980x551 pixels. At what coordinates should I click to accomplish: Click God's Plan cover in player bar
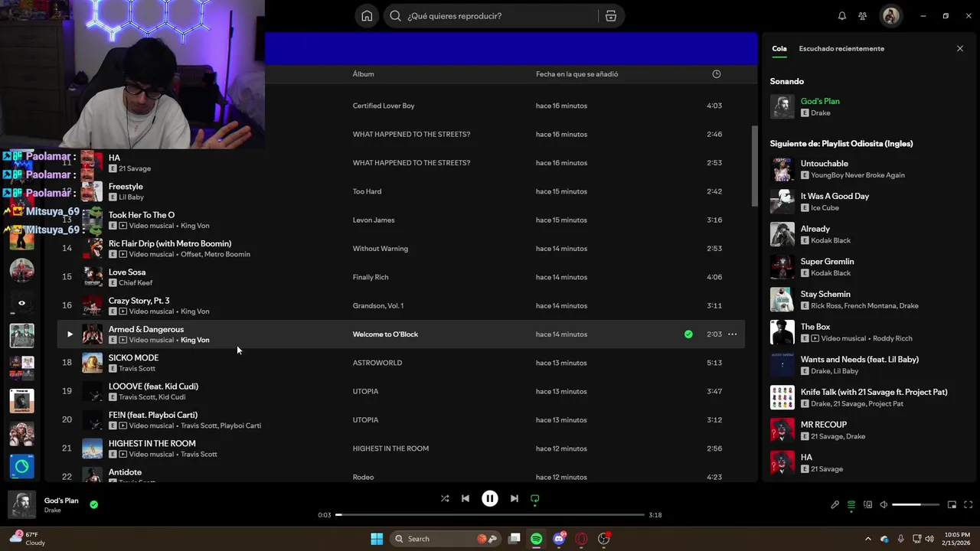pos(21,505)
